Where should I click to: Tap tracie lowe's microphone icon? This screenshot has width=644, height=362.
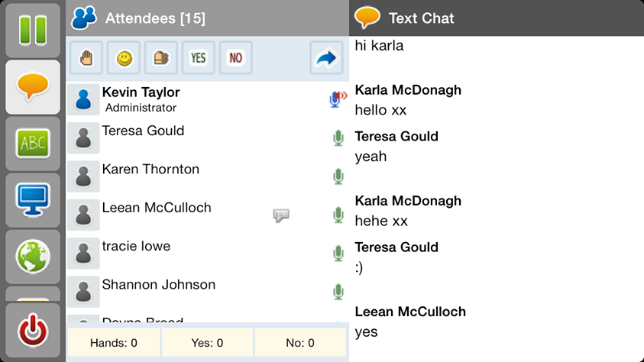click(338, 254)
